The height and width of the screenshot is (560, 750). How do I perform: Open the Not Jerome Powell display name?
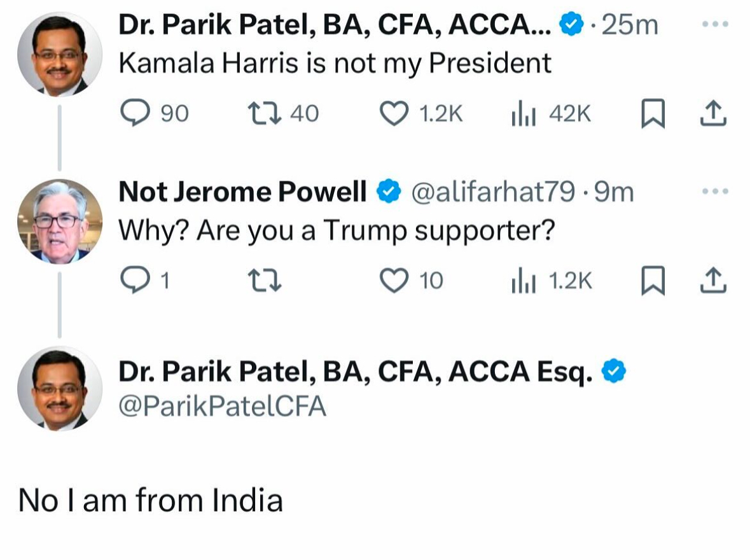click(242, 192)
